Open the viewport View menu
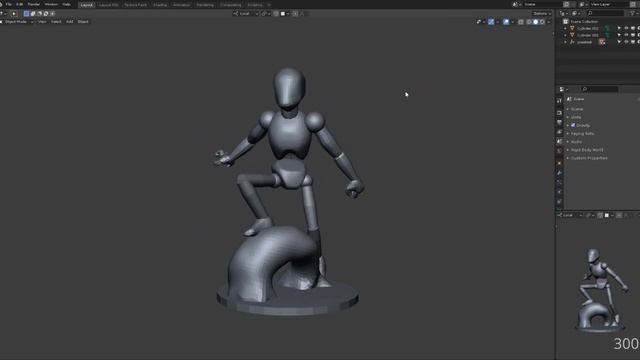The width and height of the screenshot is (640, 360). (42, 22)
